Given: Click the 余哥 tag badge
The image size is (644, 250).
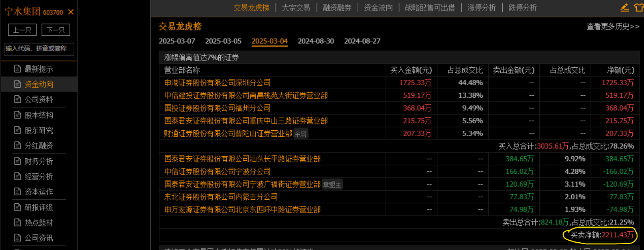Looking at the screenshot, I should coord(301,134).
